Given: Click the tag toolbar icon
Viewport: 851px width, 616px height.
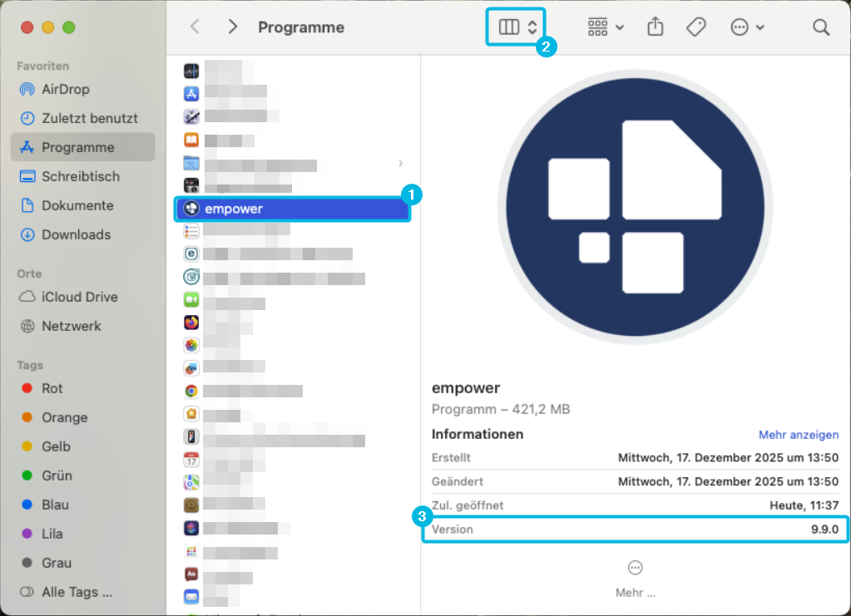Looking at the screenshot, I should tap(695, 27).
